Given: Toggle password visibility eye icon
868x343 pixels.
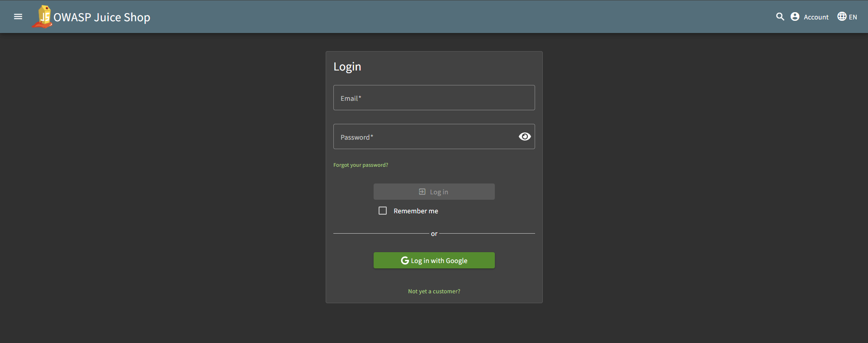Looking at the screenshot, I should [x=525, y=136].
